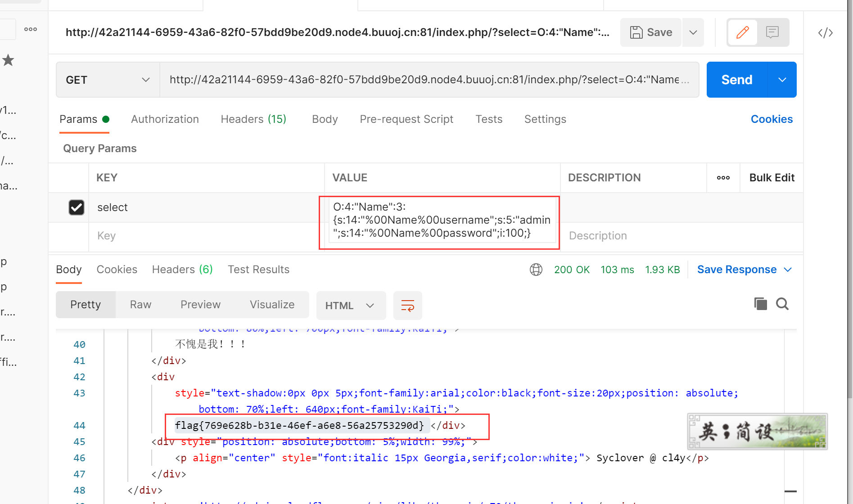Viewport: 853px width, 504px height.
Task: Open the comments icon
Action: point(772,32)
